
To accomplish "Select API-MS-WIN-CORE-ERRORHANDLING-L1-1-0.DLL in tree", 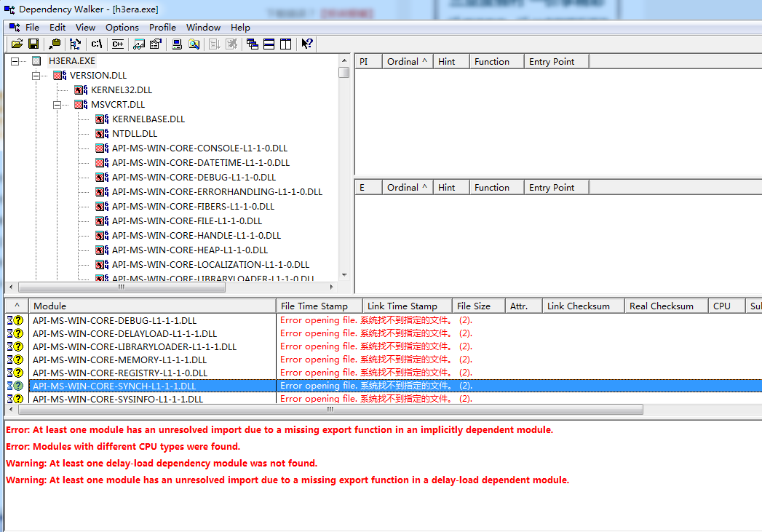I will [x=217, y=192].
